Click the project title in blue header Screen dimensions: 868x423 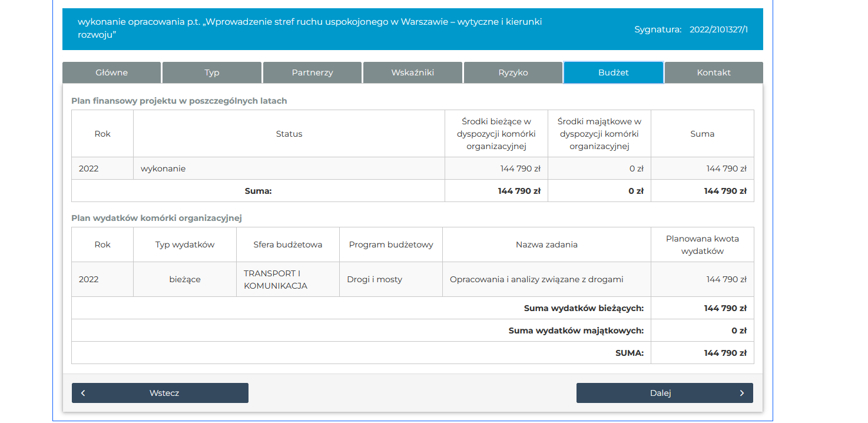pos(309,28)
